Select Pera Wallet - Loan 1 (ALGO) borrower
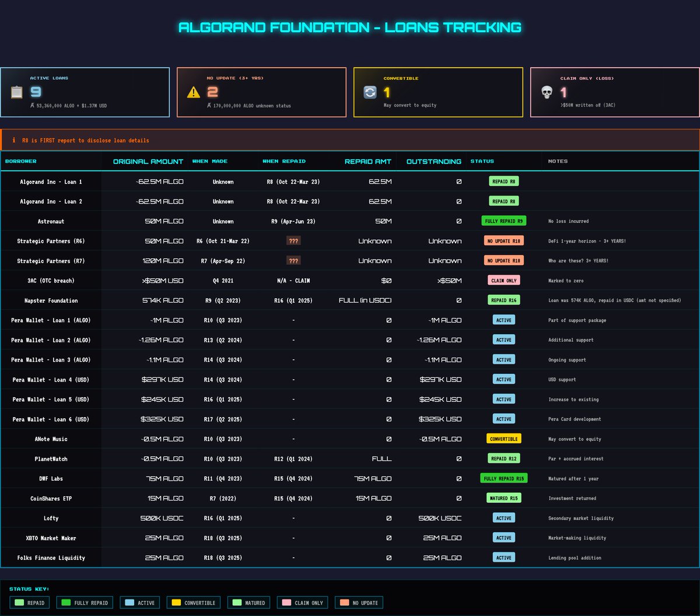 click(51, 320)
